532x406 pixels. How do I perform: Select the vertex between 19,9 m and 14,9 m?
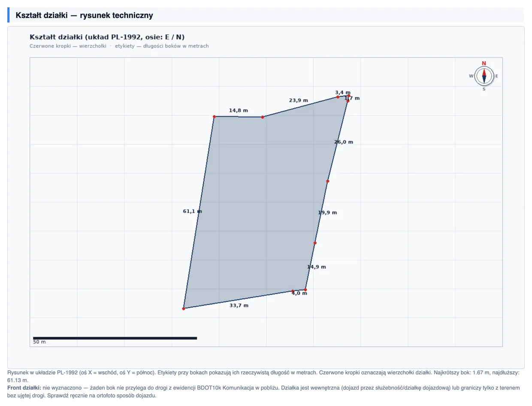[x=315, y=243]
